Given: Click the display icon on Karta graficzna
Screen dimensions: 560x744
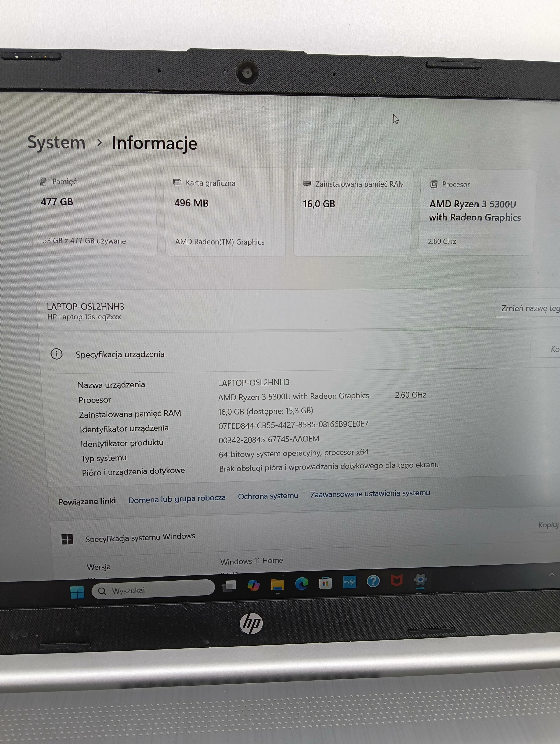Looking at the screenshot, I should pyautogui.click(x=177, y=183).
